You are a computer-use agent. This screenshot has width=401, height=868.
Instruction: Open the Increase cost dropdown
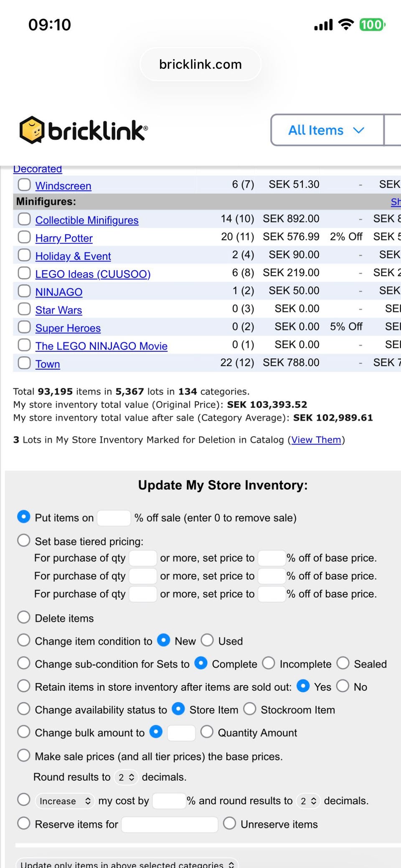coord(65,801)
